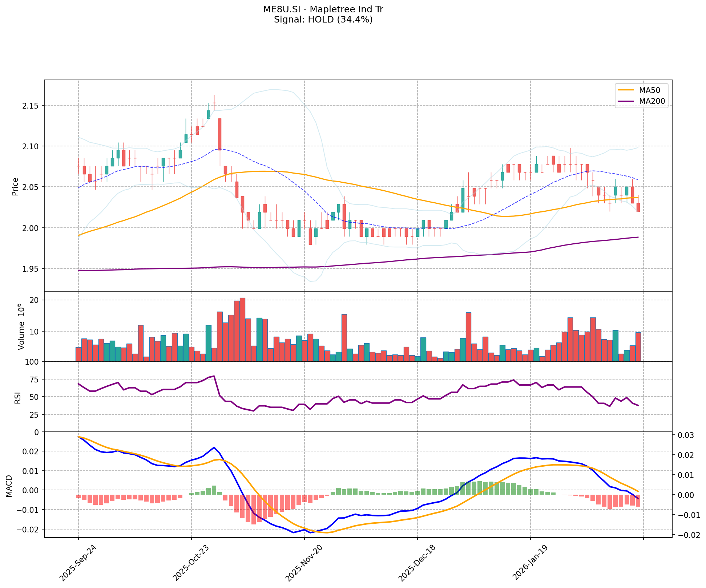Screen dimensions: 706x588
Task: Click the Price y-axis label
Action: pos(15,186)
